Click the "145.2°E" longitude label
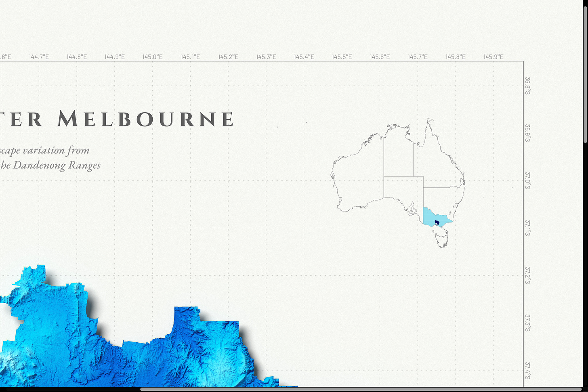588x392 pixels. click(x=228, y=57)
